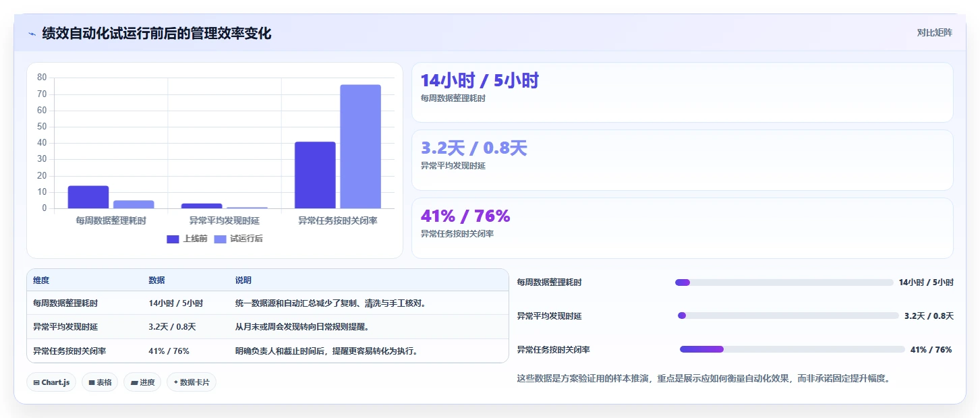This screenshot has width=980, height=418.
Task: Select the 表格 tag chip
Action: click(100, 382)
